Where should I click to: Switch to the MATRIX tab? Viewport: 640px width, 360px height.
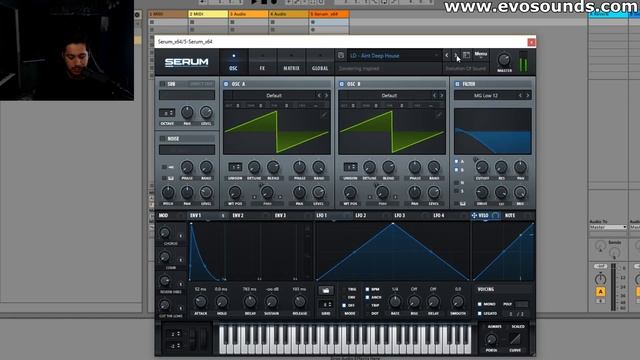(x=291, y=62)
